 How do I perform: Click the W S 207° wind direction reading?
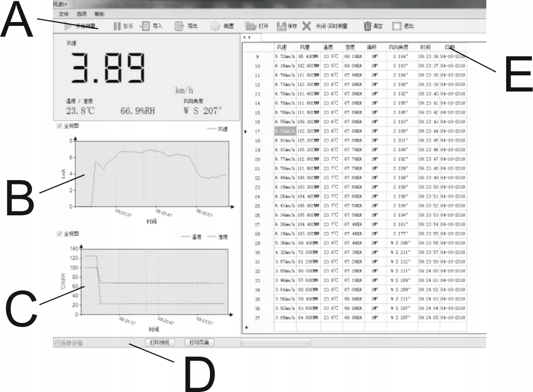pyautogui.click(x=203, y=111)
